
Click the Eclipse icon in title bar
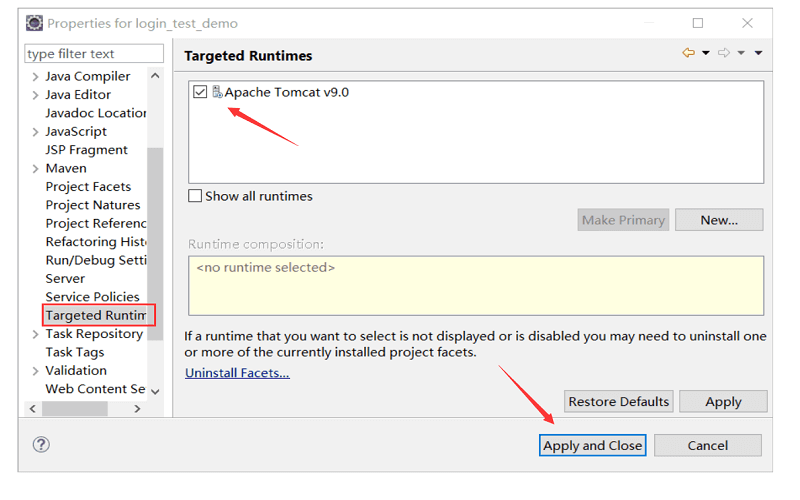(34, 23)
